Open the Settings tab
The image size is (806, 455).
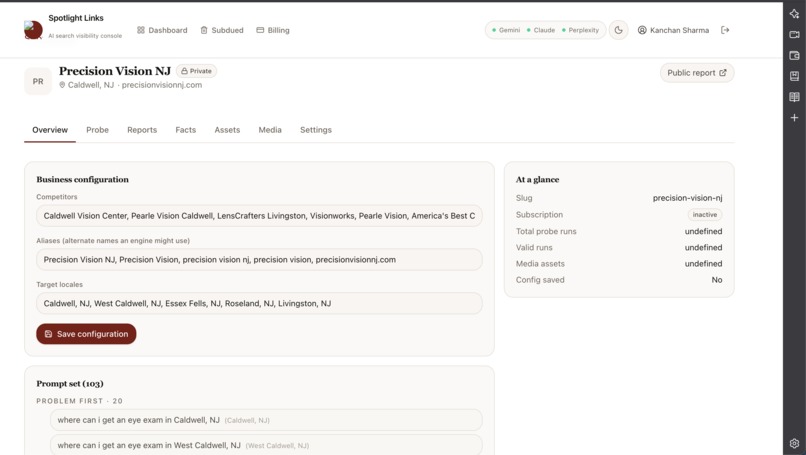(316, 130)
